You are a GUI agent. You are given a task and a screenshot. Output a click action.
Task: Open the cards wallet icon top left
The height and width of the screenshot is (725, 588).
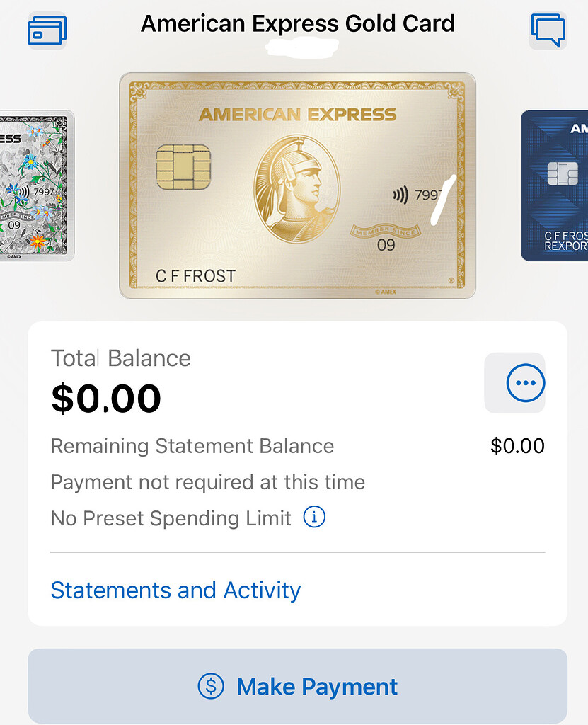[47, 30]
